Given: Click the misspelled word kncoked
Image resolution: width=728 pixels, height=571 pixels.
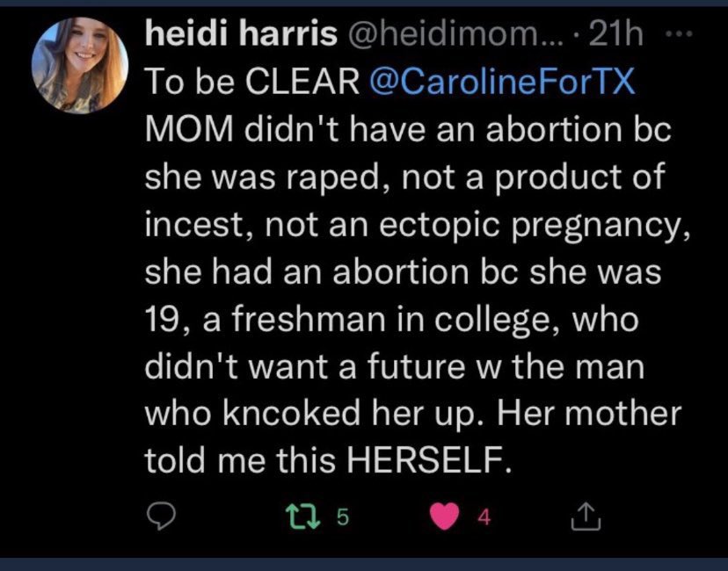Looking at the screenshot, I should click(292, 412).
